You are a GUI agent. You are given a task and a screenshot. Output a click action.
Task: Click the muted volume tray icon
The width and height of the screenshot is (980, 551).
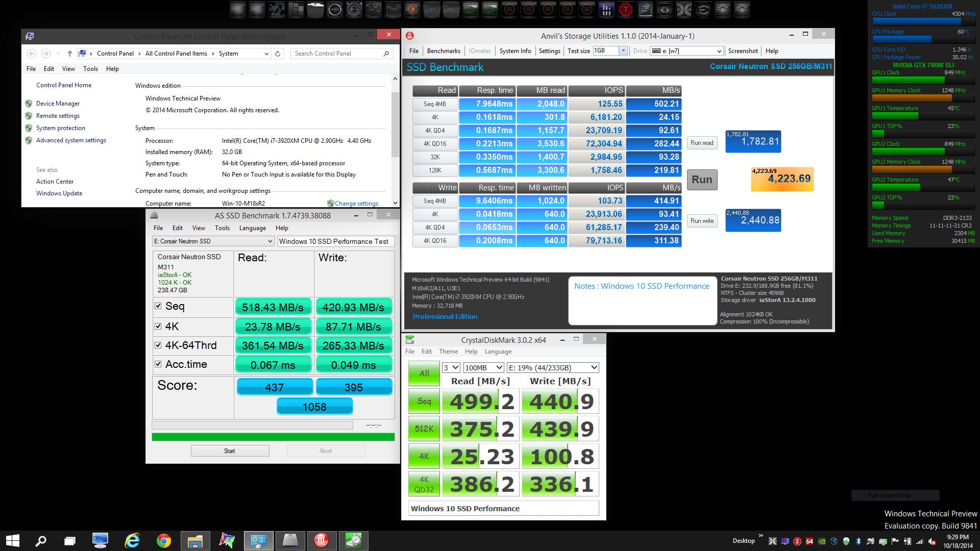932,541
